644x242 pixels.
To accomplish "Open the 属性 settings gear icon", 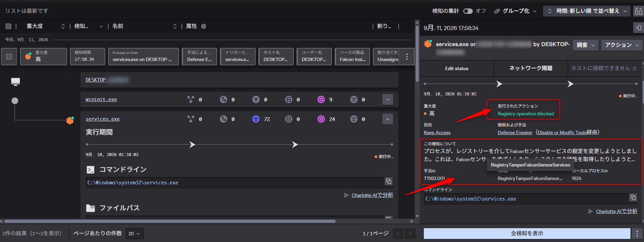I will (x=204, y=26).
